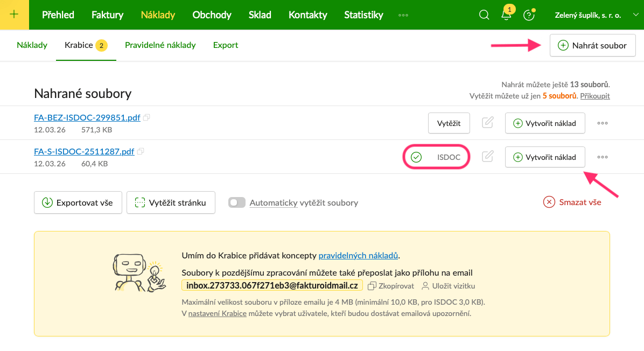Open search with the magnifier icon
This screenshot has height=351, width=644.
484,15
